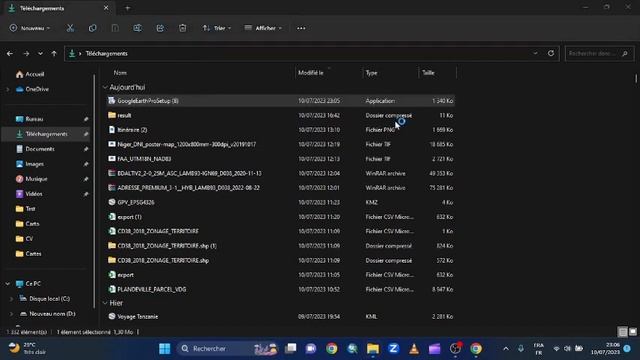Switch to large icons view in status bar

click(633, 332)
